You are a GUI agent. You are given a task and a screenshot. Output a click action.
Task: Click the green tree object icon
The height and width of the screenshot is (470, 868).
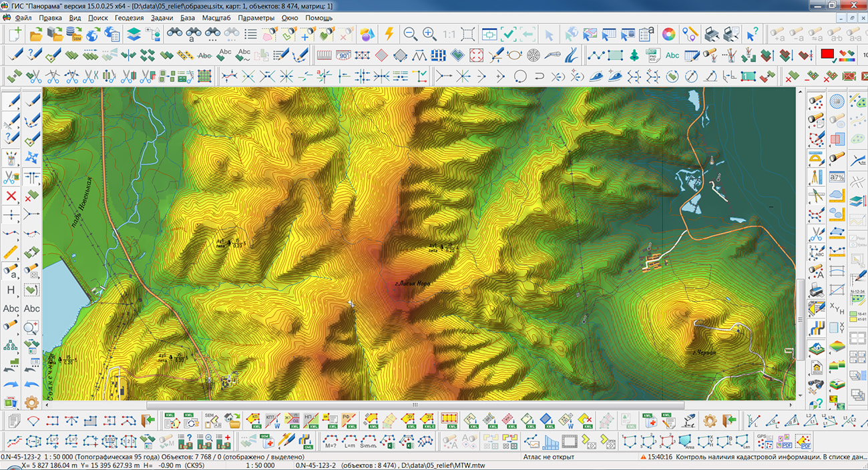(634, 55)
